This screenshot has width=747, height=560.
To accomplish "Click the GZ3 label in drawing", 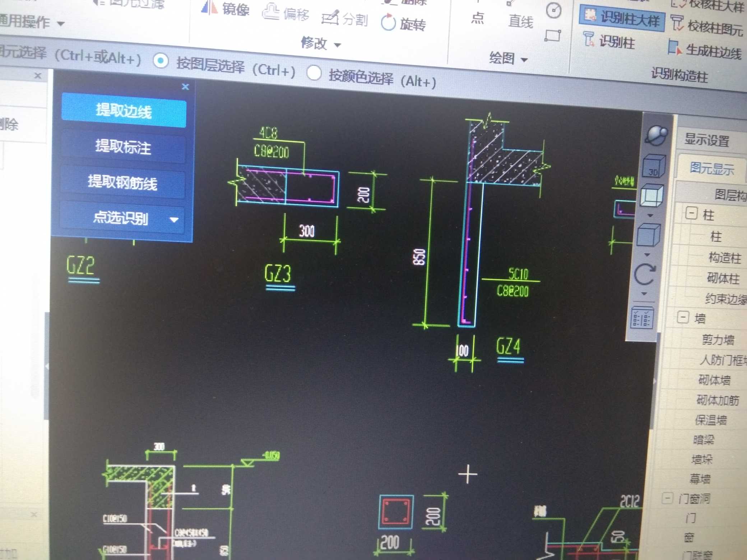I will pyautogui.click(x=278, y=274).
